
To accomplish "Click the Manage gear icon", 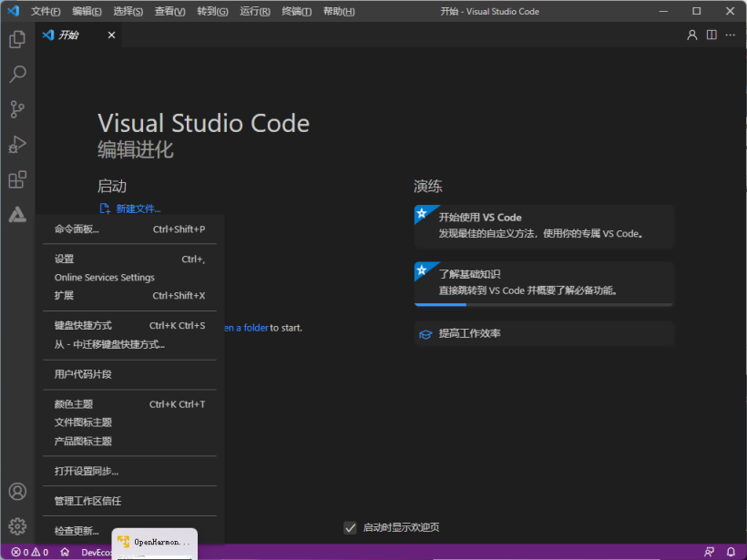I will (x=17, y=526).
